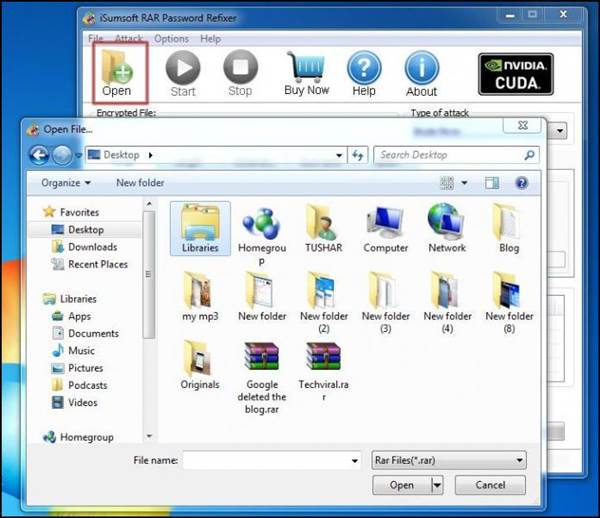Toggle the preview pane icon

pos(492,183)
